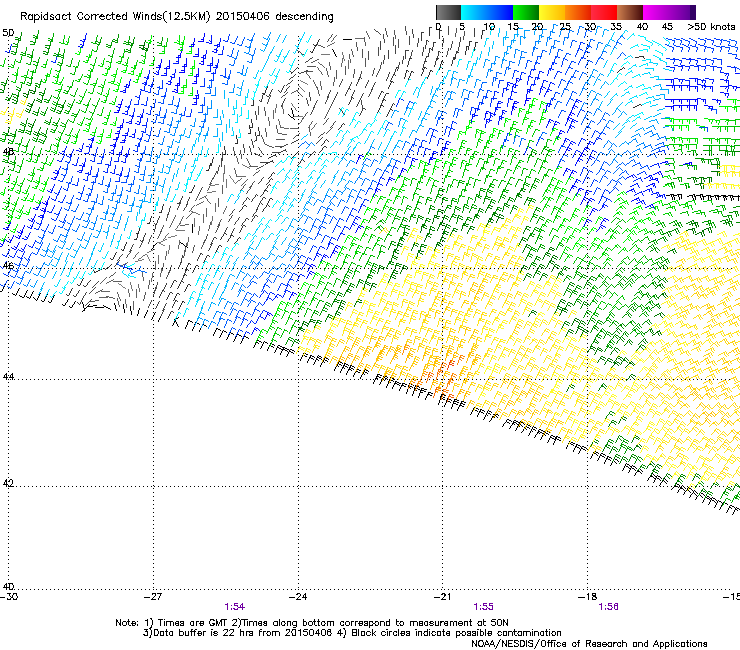Screen dimensions: 740x650
Task: Click the legend tick label '40'
Action: [x=642, y=27]
